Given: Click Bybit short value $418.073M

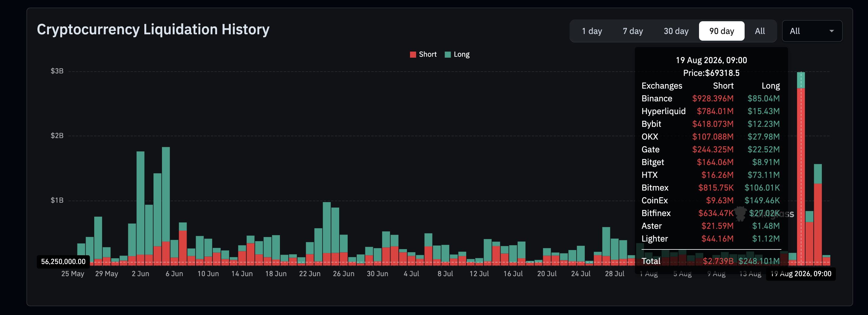Looking at the screenshot, I should [713, 124].
